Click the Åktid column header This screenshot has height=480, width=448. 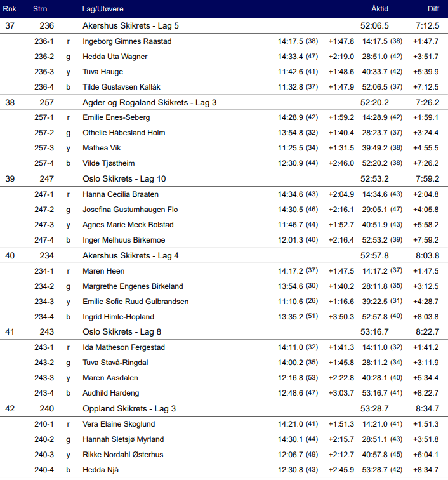[379, 10]
